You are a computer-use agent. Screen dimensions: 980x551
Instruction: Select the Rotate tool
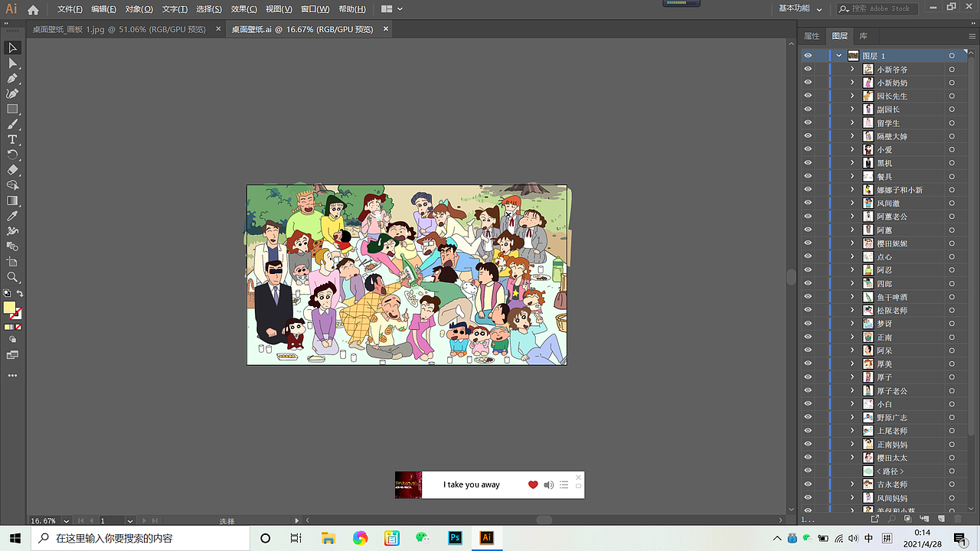[x=12, y=155]
